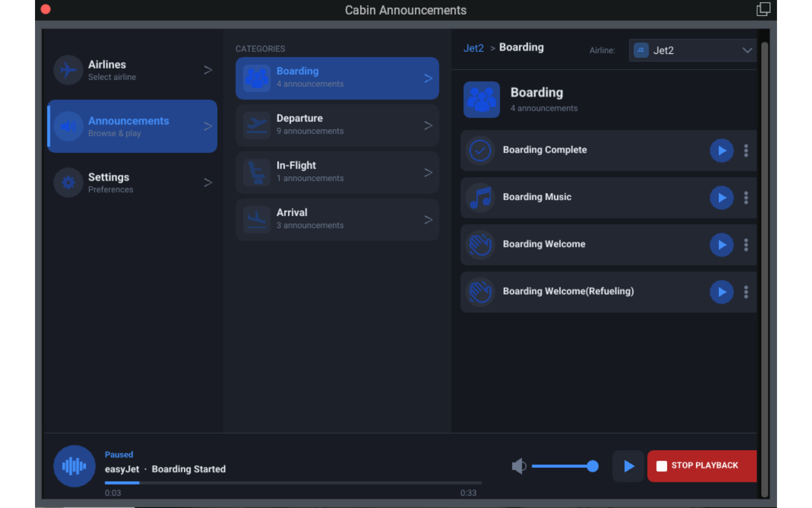Click the 0:03 elapsed time label
This screenshot has height=508, width=812.
(113, 493)
